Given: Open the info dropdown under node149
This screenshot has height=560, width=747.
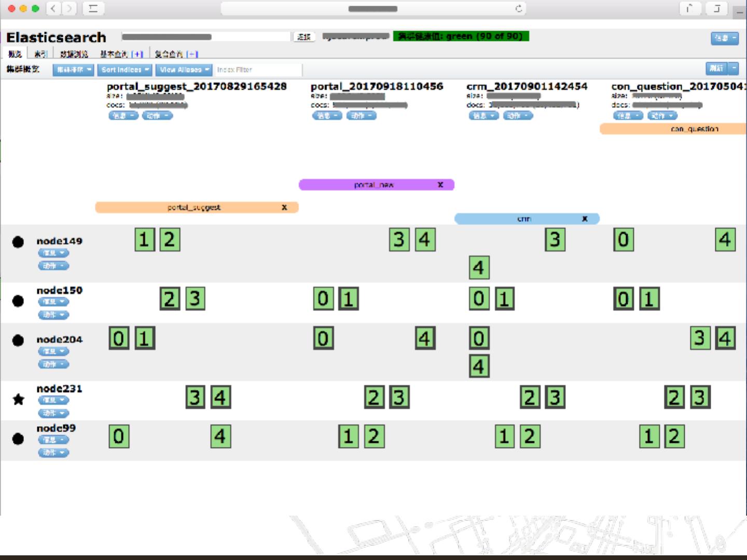Looking at the screenshot, I should [53, 253].
